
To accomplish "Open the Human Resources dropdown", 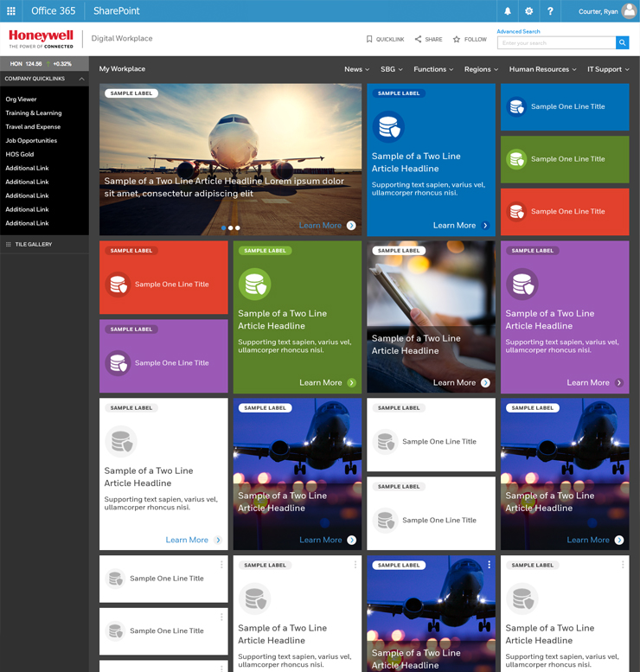I will click(x=544, y=69).
